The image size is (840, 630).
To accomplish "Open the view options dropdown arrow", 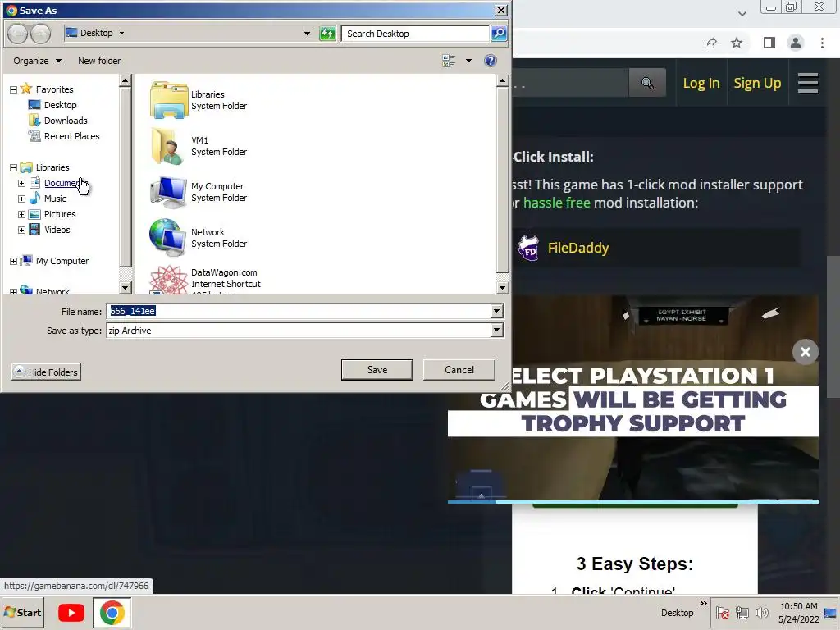I will pos(468,61).
